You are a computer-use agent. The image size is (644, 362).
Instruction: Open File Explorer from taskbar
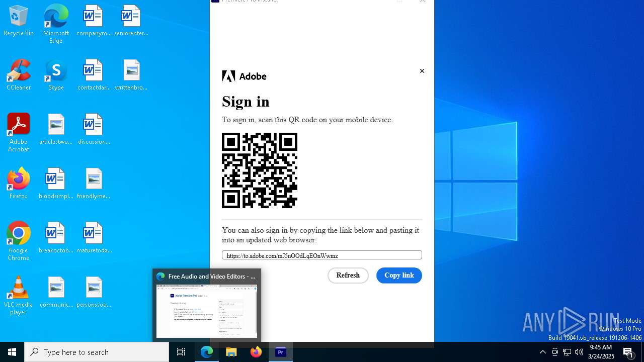[231, 352]
